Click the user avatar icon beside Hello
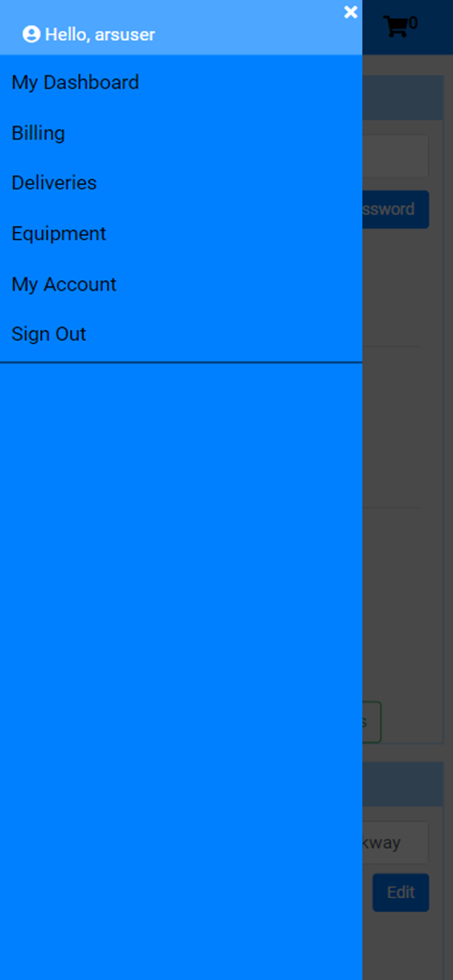This screenshot has width=453, height=980. tap(31, 34)
